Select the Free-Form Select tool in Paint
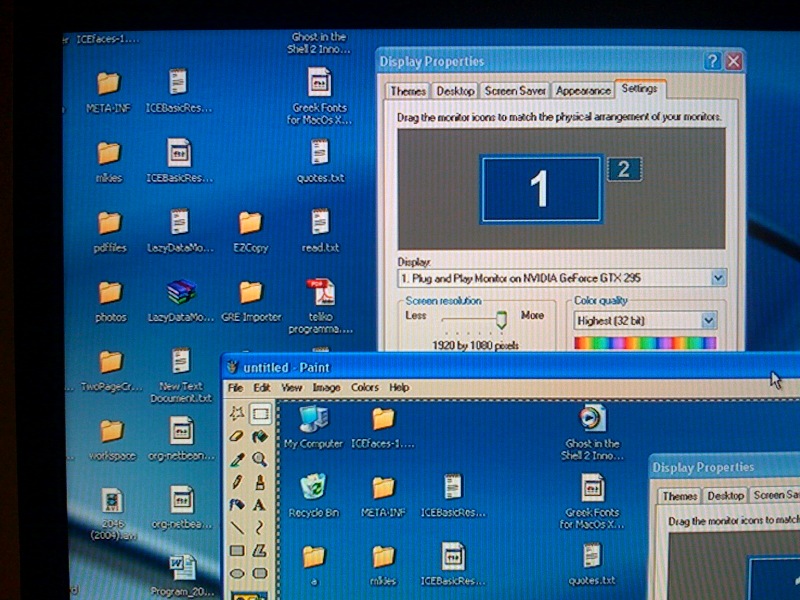 click(237, 413)
